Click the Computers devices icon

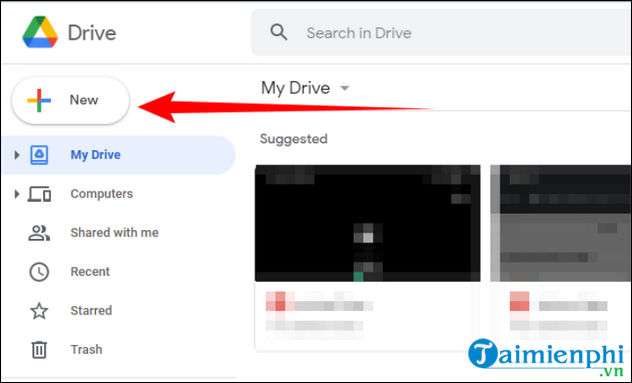coord(39,194)
